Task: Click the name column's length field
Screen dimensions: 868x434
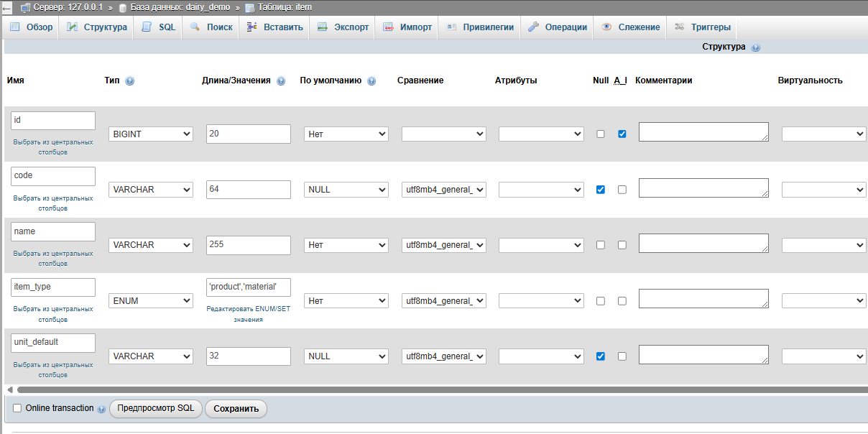Action: (248, 245)
